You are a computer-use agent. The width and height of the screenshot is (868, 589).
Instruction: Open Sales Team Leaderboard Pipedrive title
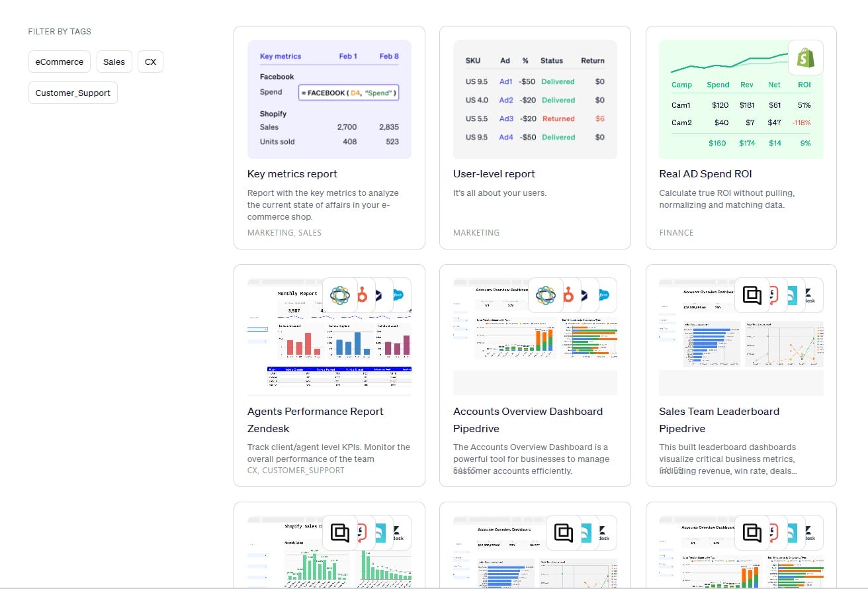[719, 420]
